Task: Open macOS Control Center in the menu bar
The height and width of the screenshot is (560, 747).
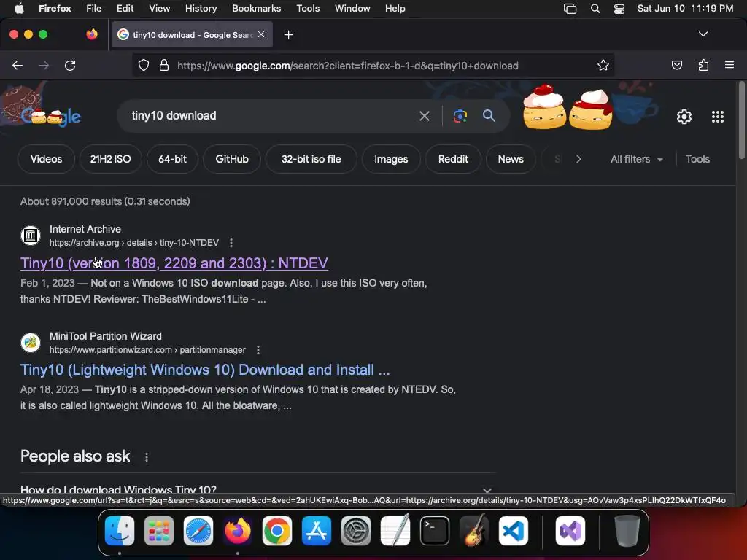Action: [619, 9]
